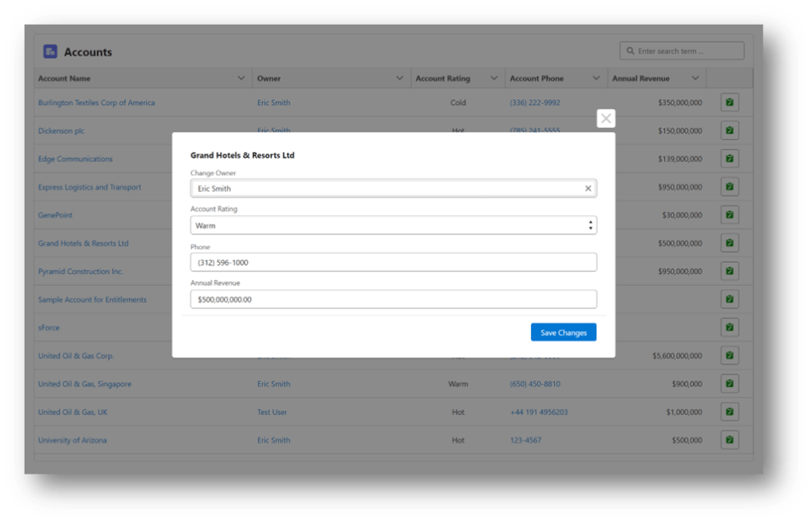
Task: Click edit icon for United Oil Singapore row
Action: [x=729, y=383]
